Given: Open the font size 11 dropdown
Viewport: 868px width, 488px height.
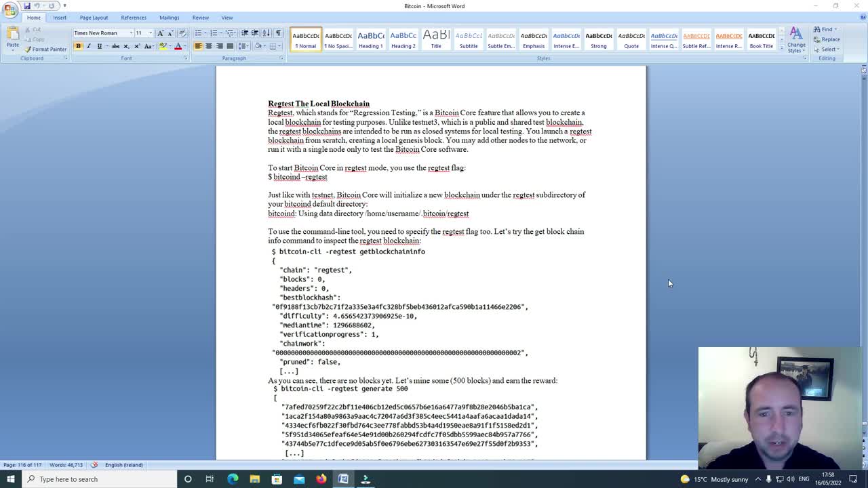Looking at the screenshot, I should tap(149, 33).
